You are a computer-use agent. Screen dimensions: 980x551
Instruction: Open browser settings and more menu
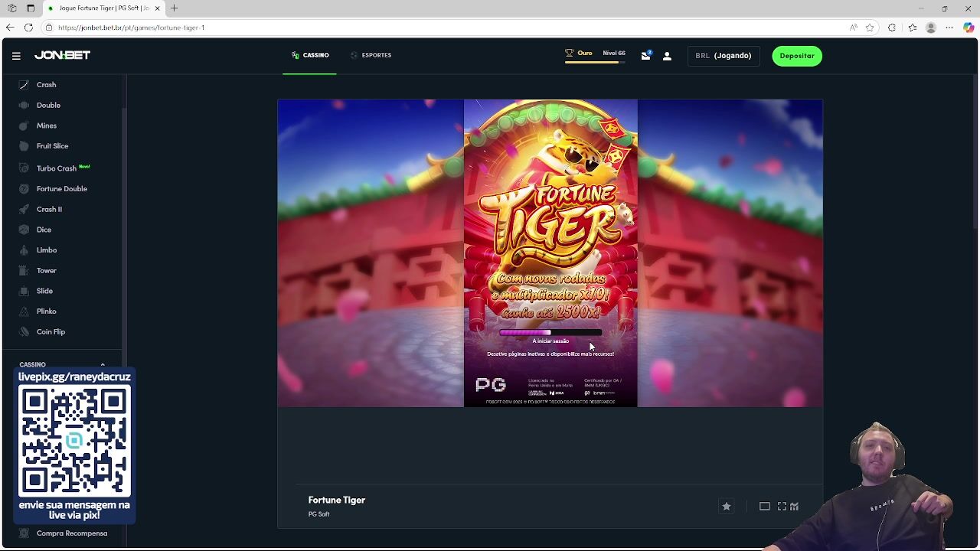click(x=949, y=28)
